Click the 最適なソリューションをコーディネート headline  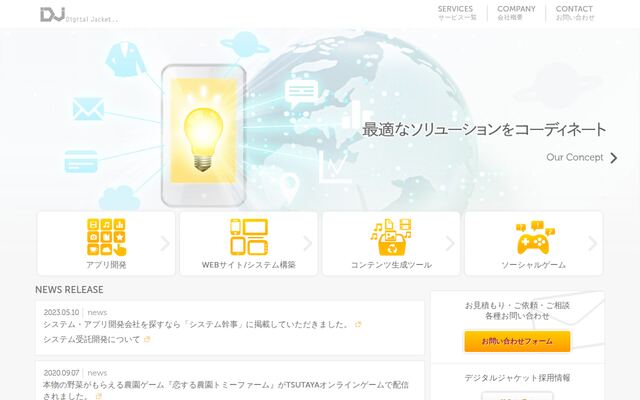[x=484, y=129]
